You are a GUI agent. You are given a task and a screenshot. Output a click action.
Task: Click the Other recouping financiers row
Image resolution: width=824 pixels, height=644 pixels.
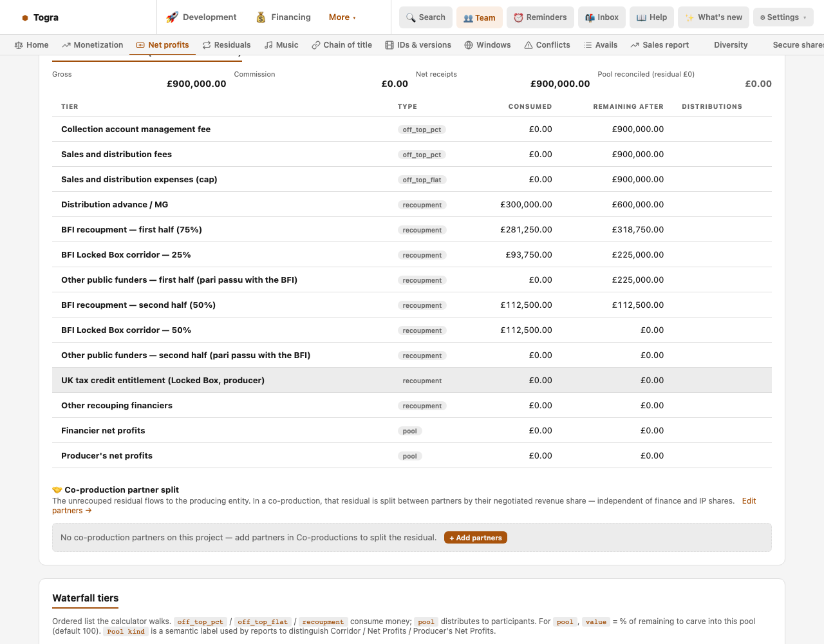tap(412, 406)
